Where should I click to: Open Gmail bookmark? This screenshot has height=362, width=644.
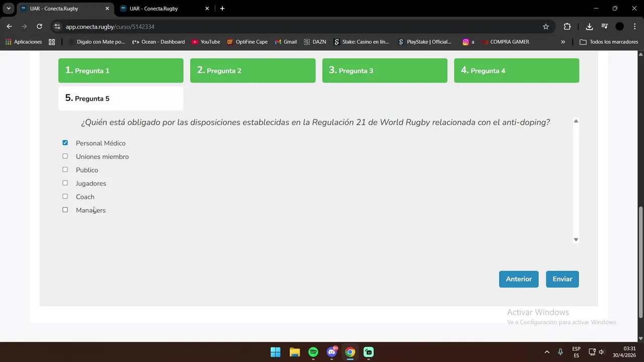286,42
